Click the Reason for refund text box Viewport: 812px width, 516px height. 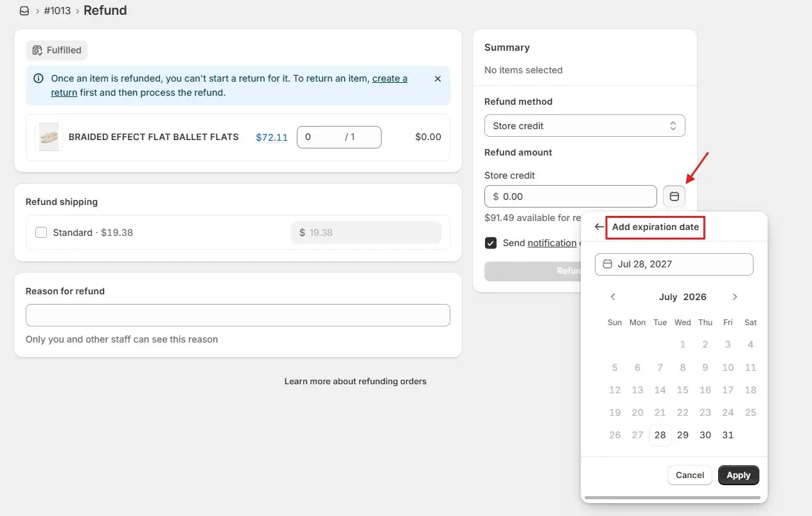[238, 315]
